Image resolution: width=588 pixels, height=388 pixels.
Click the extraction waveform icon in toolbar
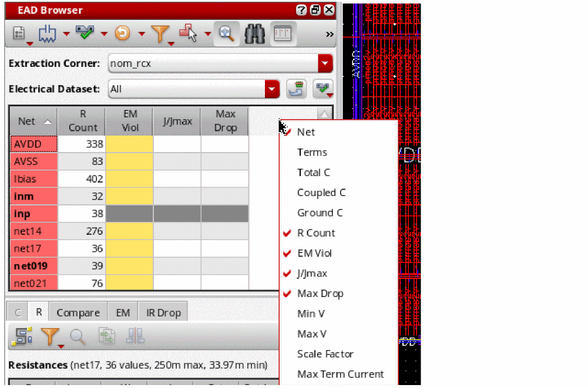tap(47, 33)
